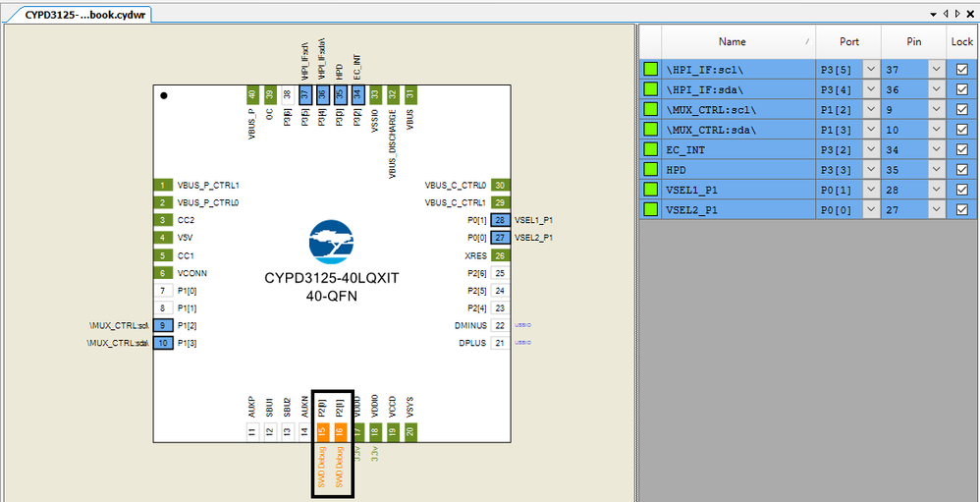Select pin 23 P2[4] on the chip
This screenshot has height=502, width=980.
coord(501,307)
